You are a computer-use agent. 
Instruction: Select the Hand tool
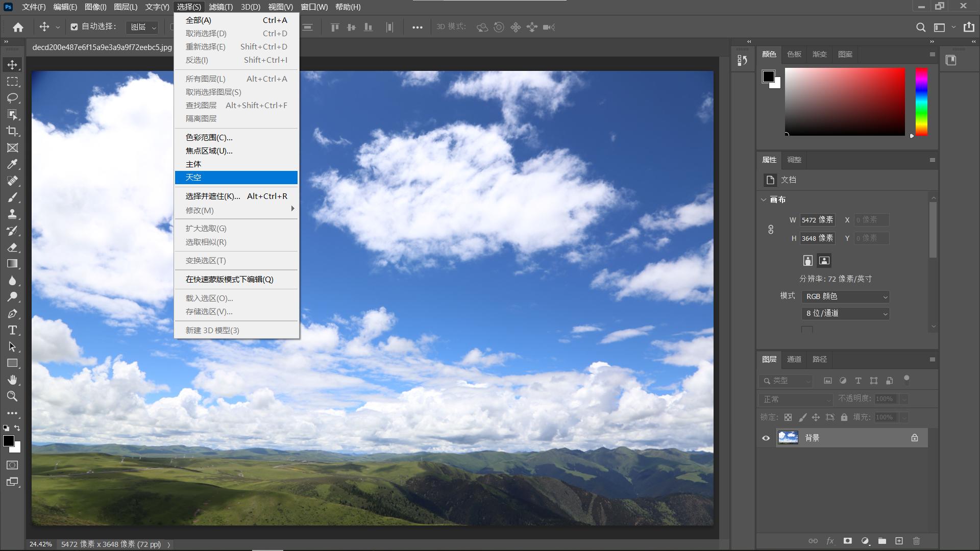[x=13, y=380]
